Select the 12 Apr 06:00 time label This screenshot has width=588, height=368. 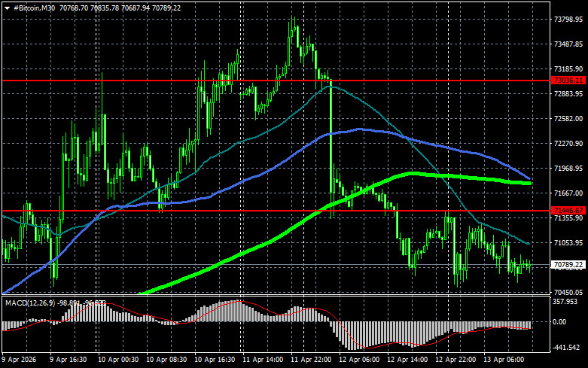tap(359, 360)
